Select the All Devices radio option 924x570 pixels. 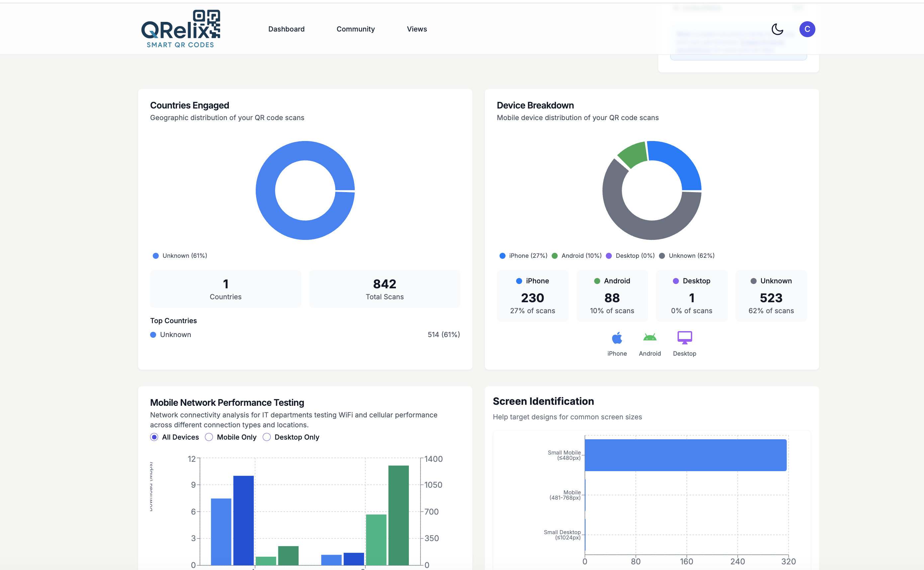tap(154, 437)
